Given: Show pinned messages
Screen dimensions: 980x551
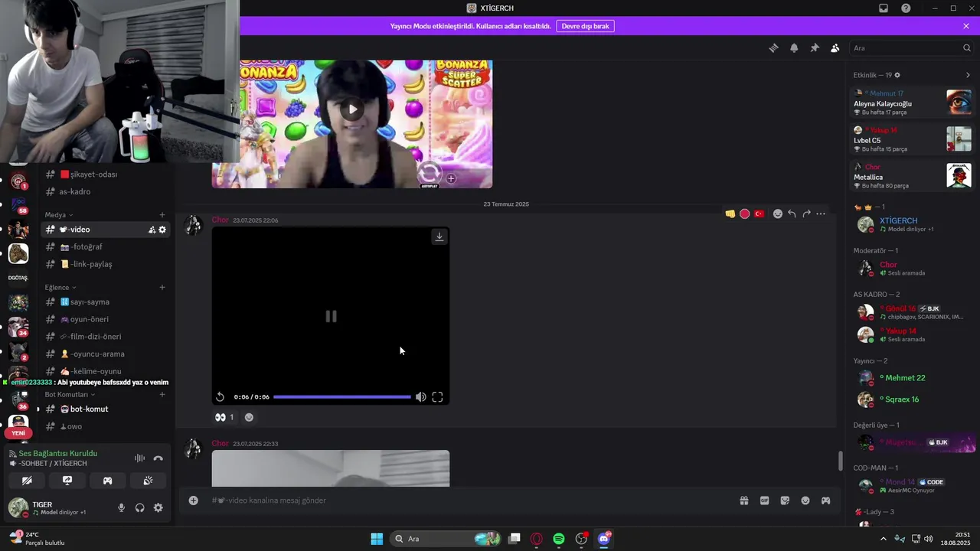Looking at the screenshot, I should [x=815, y=47].
